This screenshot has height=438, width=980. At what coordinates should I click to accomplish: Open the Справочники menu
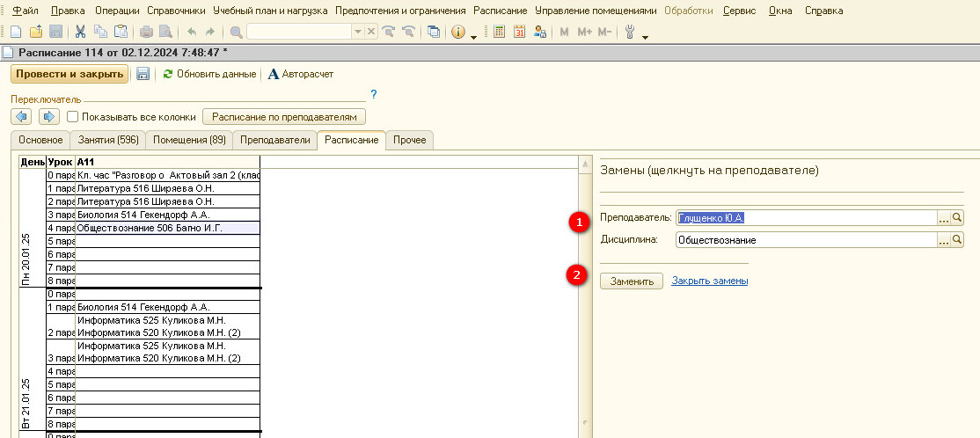tap(176, 11)
